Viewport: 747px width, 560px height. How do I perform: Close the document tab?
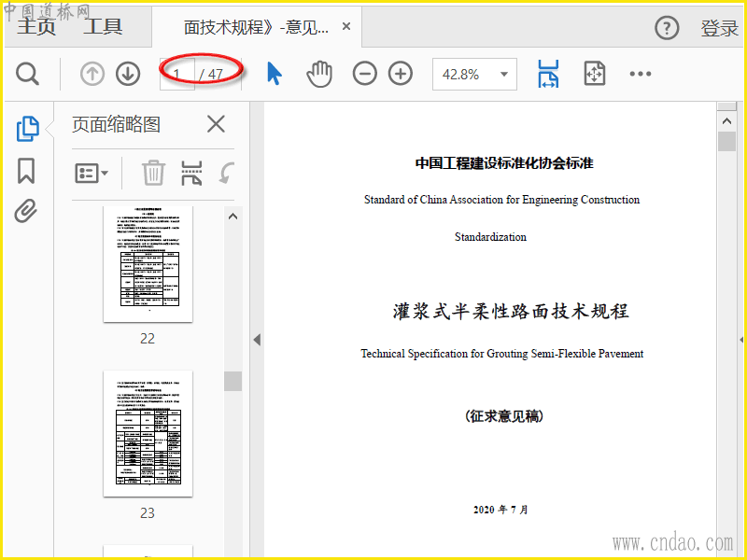[x=346, y=26]
